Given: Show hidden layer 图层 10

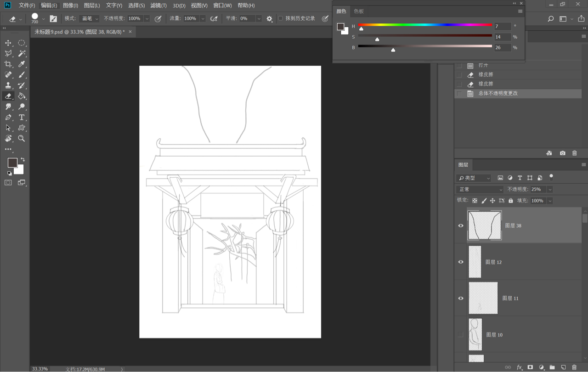Looking at the screenshot, I should (x=461, y=335).
